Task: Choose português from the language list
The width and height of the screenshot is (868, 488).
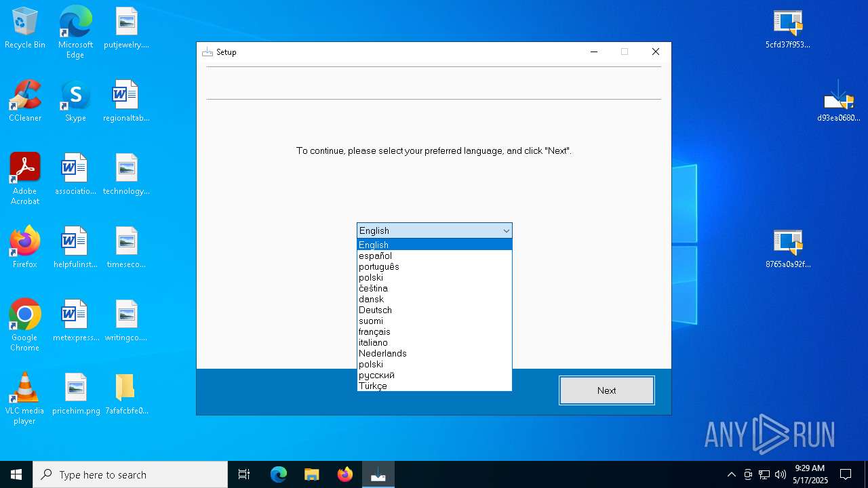Action: [435, 266]
